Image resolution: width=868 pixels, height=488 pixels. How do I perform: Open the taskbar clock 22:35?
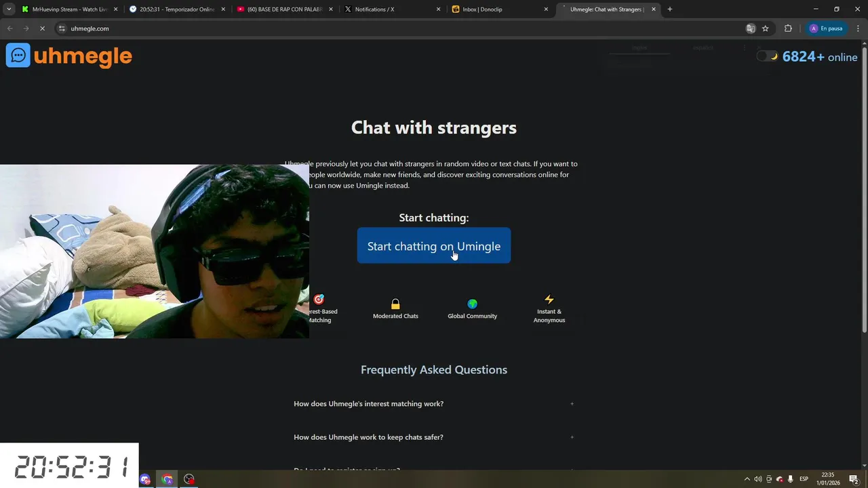828,479
